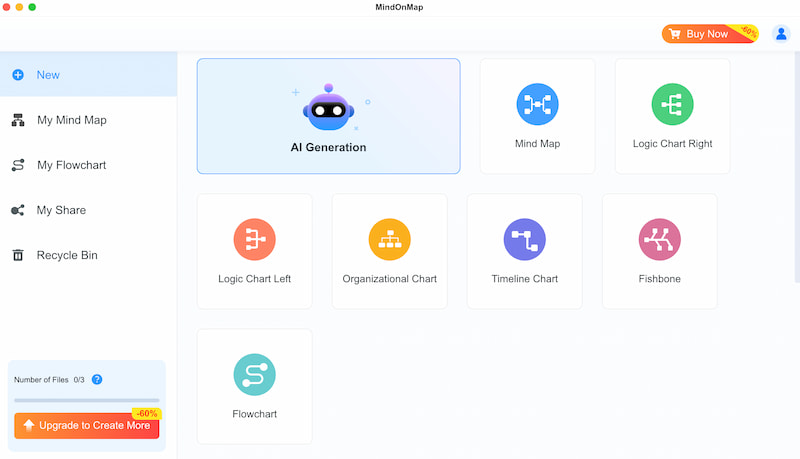
Task: Click the AI Generation robot icon
Action: [x=328, y=108]
